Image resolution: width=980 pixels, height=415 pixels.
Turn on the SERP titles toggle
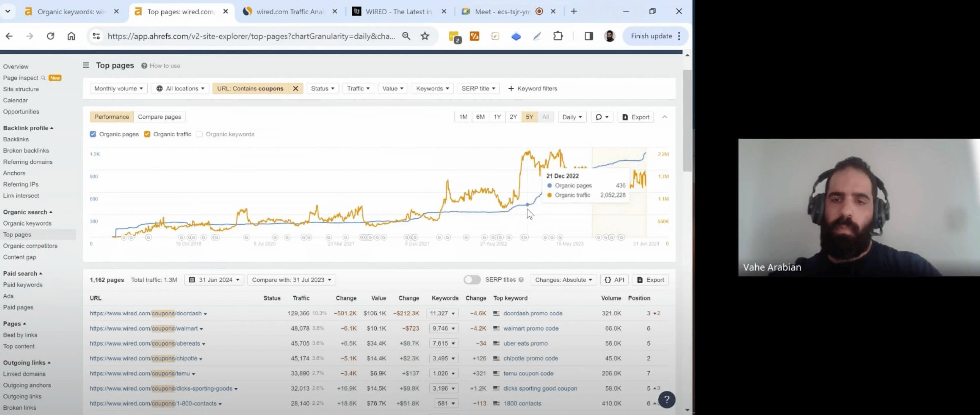coord(472,280)
